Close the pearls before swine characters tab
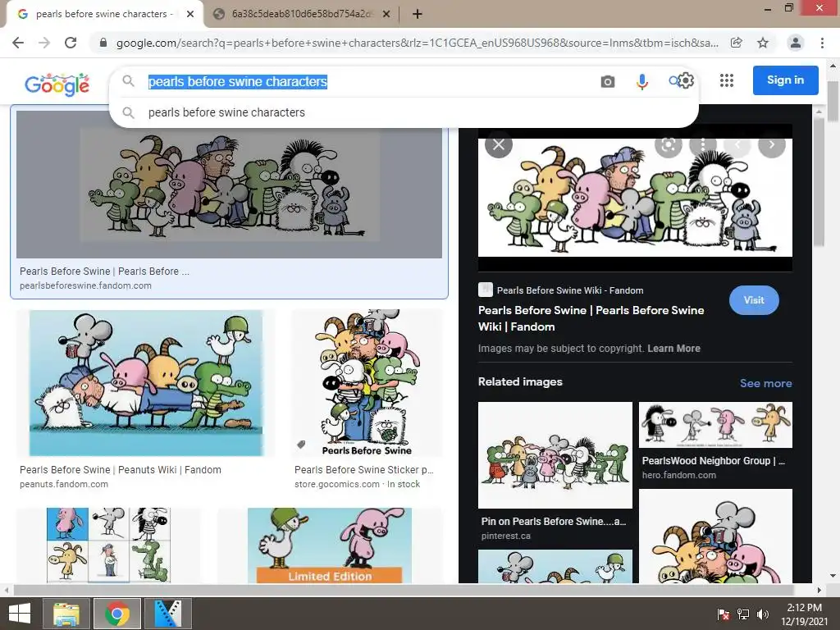The height and width of the screenshot is (630, 840). point(190,15)
